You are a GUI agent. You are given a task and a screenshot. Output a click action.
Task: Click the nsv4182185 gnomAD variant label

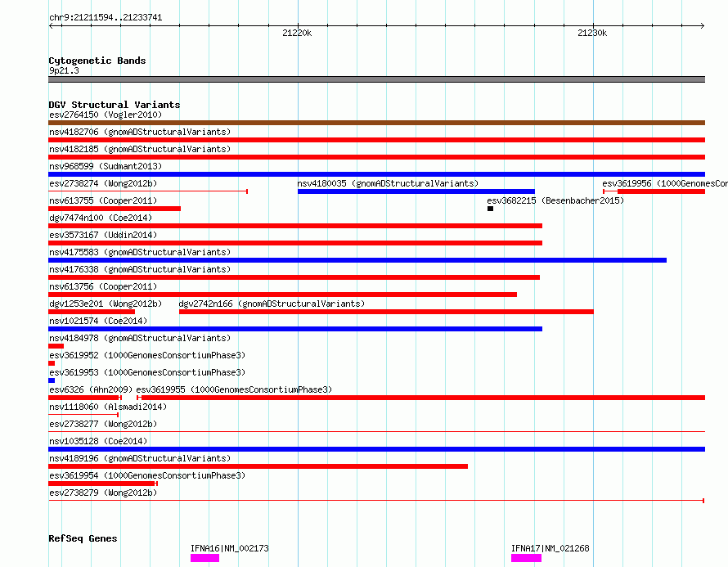coord(140,149)
